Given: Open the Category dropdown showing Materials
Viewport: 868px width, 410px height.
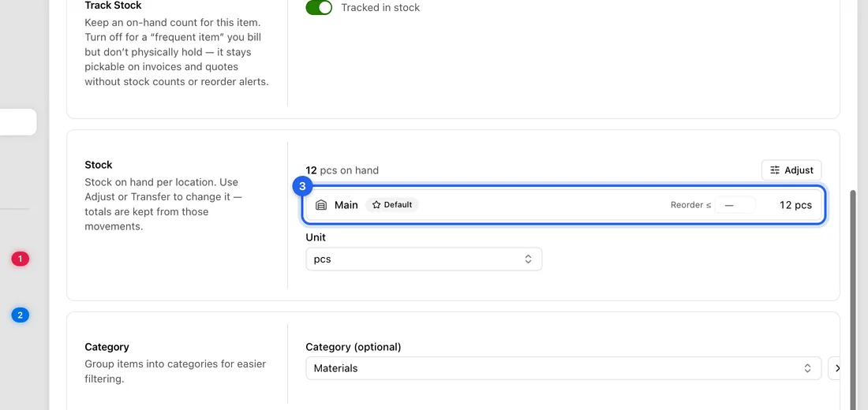Looking at the screenshot, I should (x=563, y=368).
